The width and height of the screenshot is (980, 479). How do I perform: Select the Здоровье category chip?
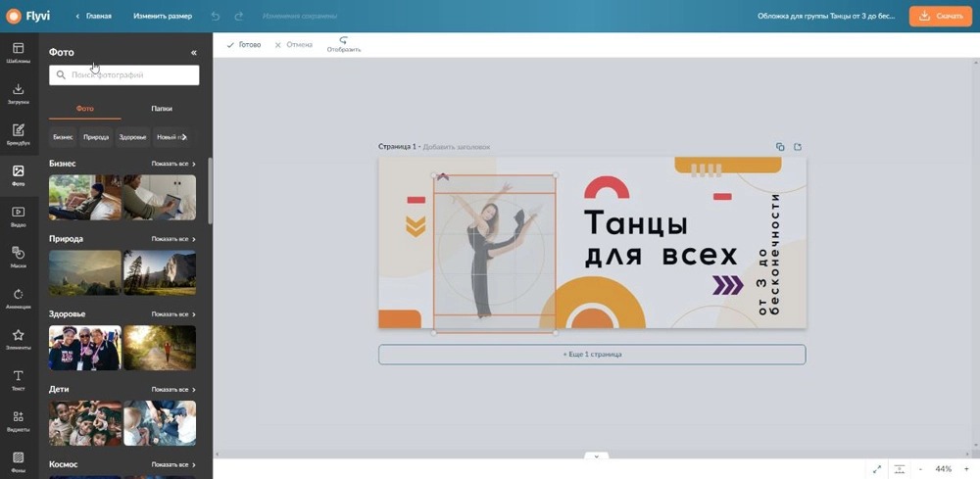[132, 137]
